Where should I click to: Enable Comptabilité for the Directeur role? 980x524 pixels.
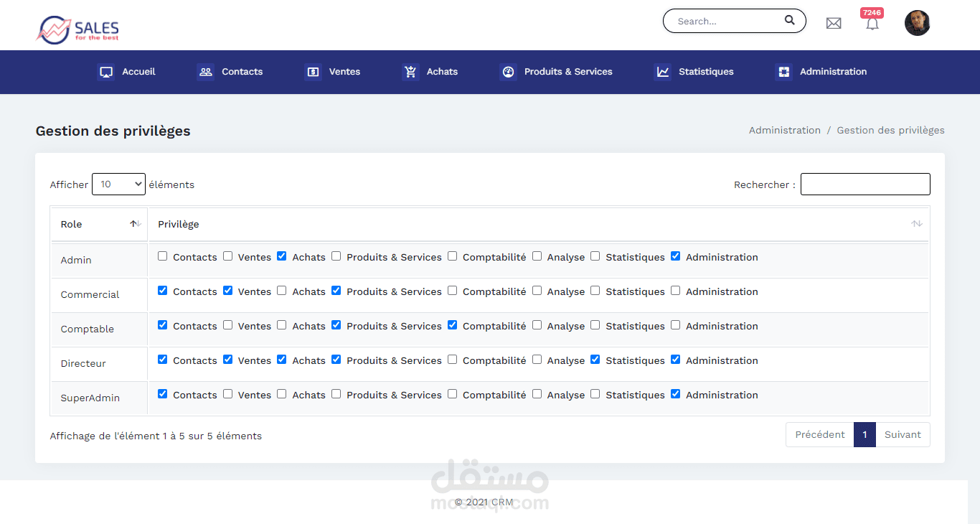click(x=452, y=360)
